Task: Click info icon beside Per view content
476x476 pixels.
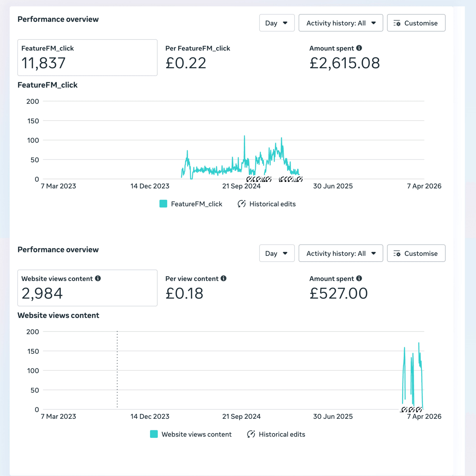Action: [223, 278]
